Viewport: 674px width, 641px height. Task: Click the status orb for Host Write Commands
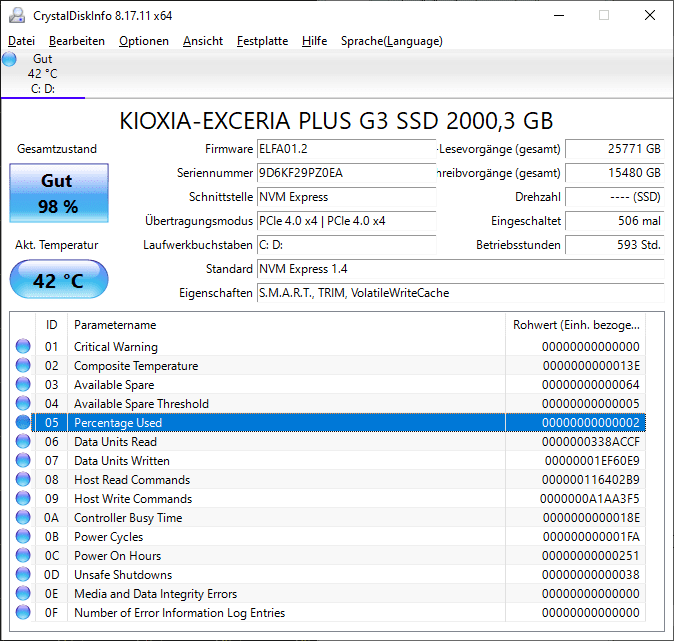(x=23, y=498)
